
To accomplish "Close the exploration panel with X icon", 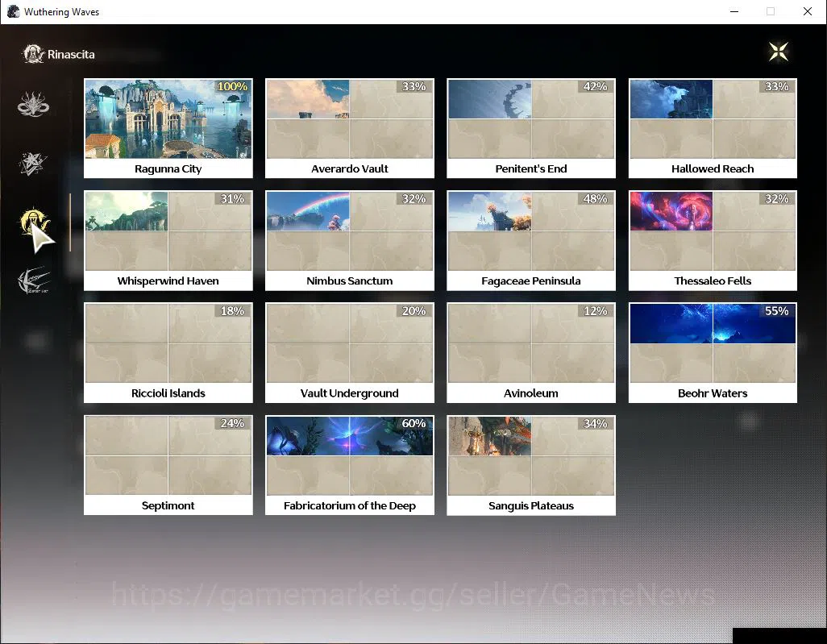I will (779, 52).
